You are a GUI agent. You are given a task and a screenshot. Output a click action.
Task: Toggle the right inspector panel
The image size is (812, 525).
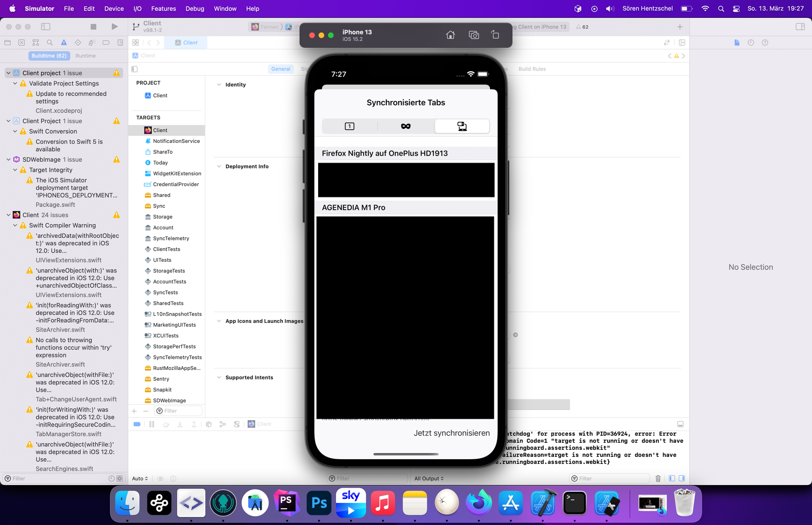[x=800, y=27]
